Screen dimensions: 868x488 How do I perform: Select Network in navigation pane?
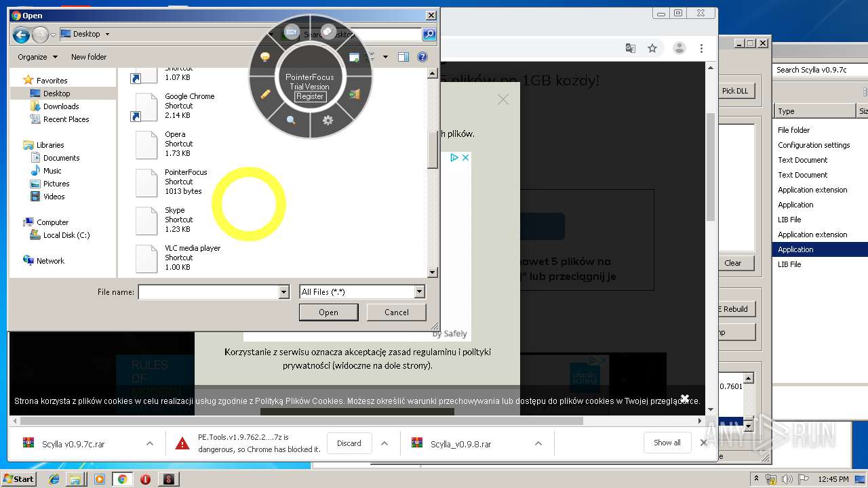pos(50,260)
